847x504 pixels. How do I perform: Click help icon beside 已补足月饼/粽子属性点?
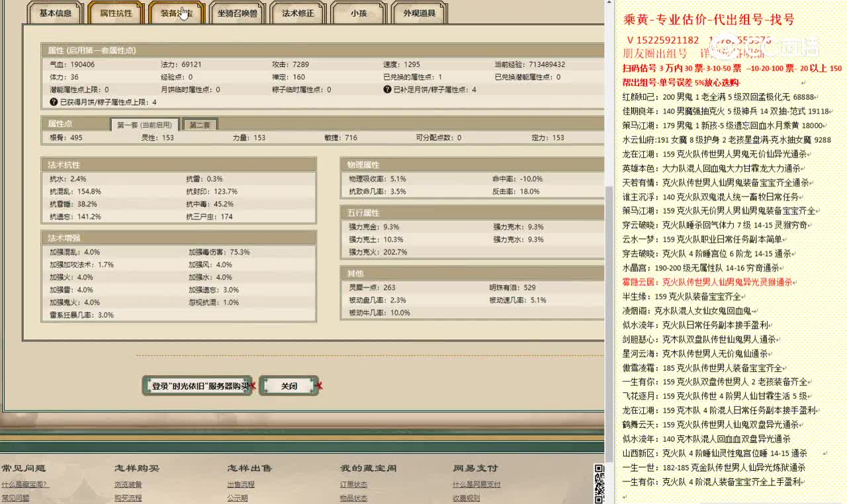(x=387, y=89)
